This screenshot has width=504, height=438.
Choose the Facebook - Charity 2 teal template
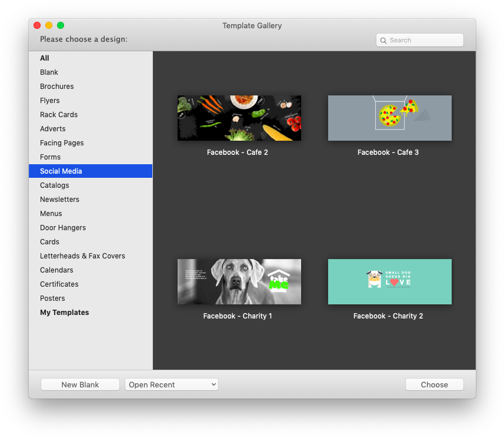click(x=389, y=282)
